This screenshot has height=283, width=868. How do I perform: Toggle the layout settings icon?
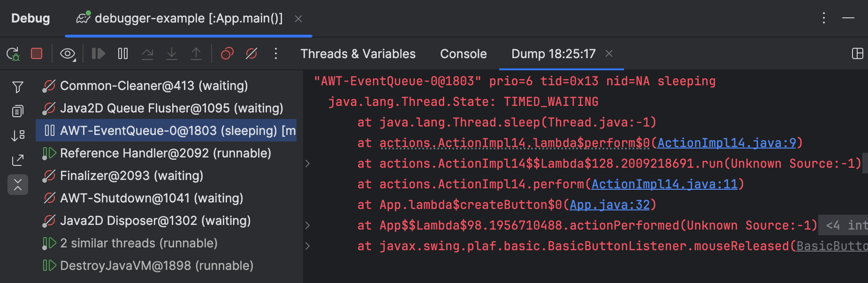pyautogui.click(x=857, y=53)
